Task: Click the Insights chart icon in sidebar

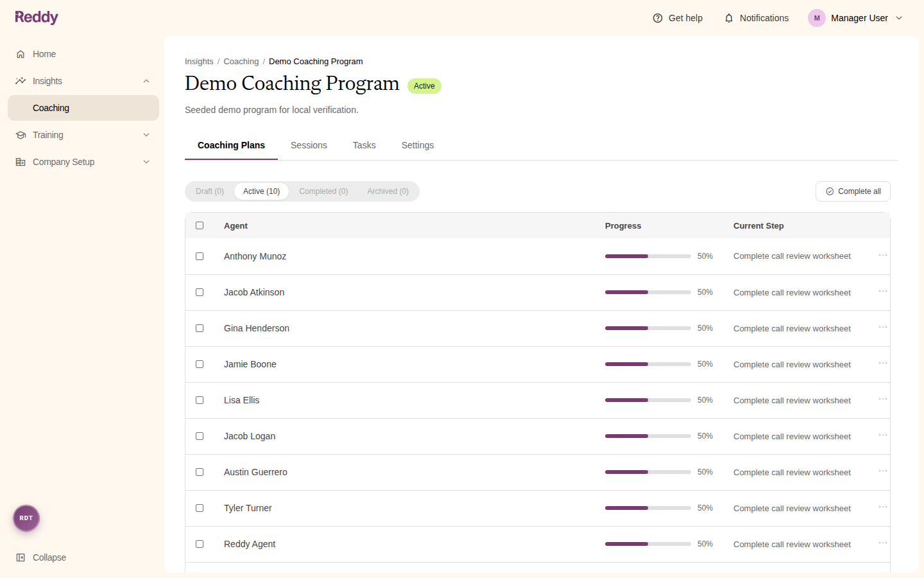Action: pyautogui.click(x=21, y=81)
